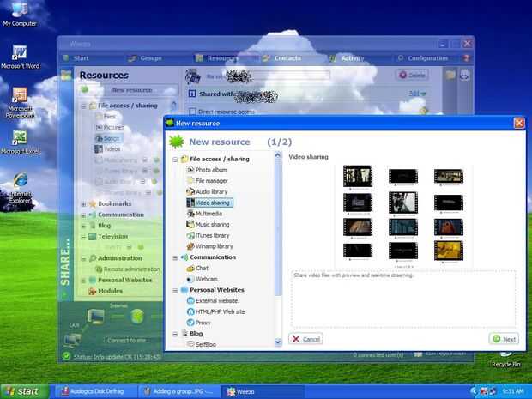Screen dimensions: 532x399
Task: Select External website resource type
Action: pyautogui.click(x=213, y=301)
